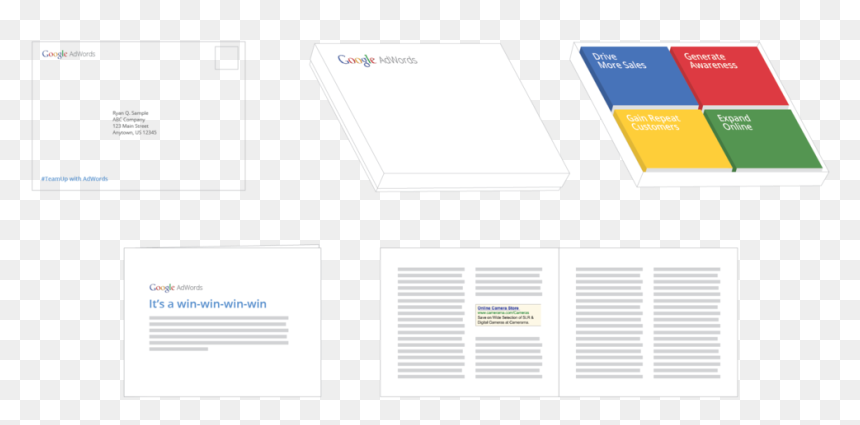
Task: Click the ad description starting 'Save on Wide Selection'
Action: (x=505, y=320)
